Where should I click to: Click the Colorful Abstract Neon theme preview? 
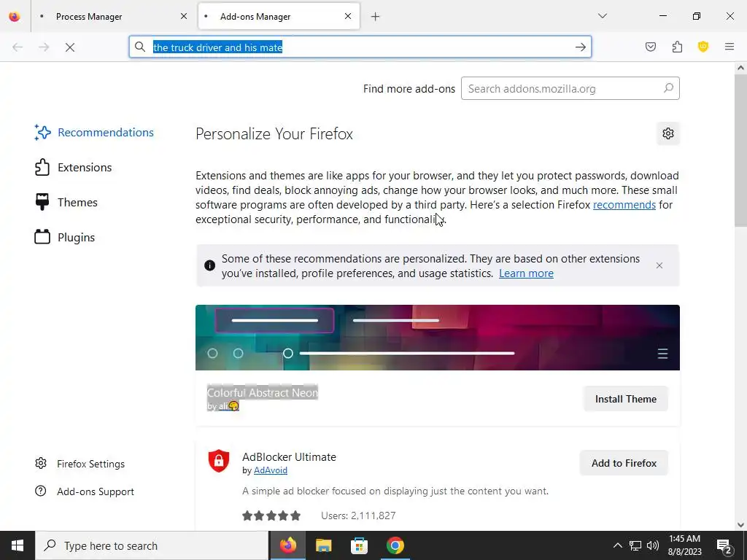(x=438, y=337)
